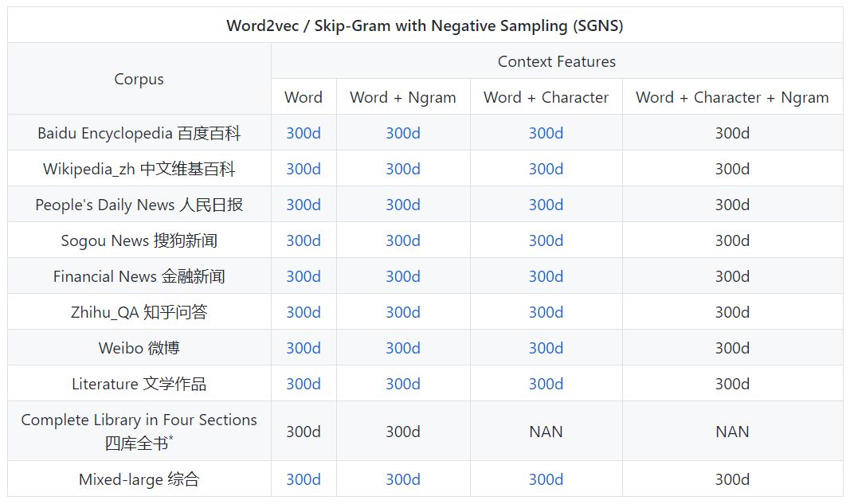Click the Literature 文学作品 row label

[x=139, y=383]
